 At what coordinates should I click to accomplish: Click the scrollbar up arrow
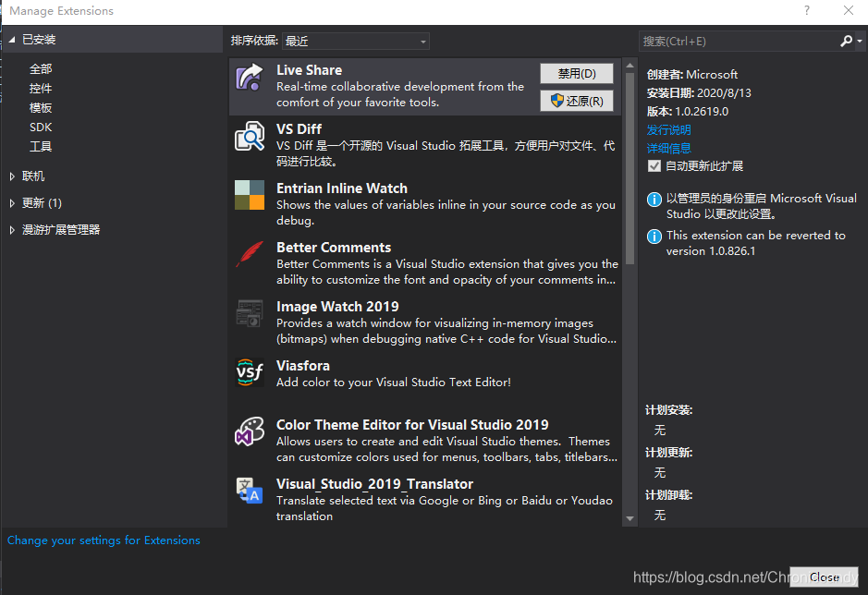(x=630, y=66)
